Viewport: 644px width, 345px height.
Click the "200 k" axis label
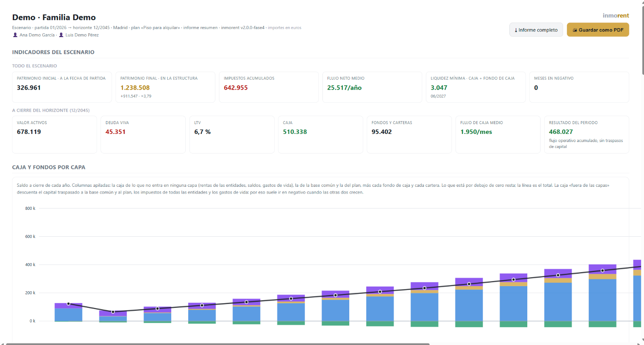click(x=31, y=293)
